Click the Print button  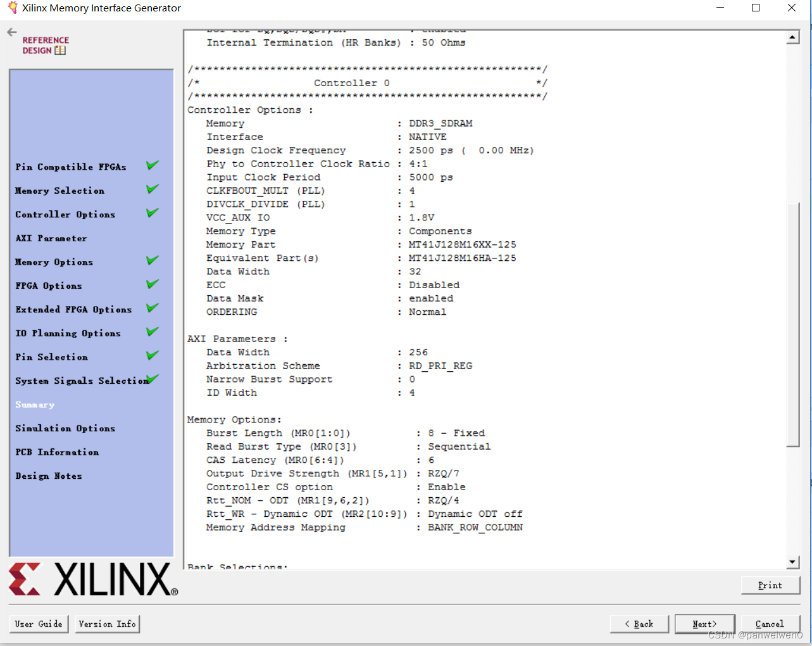click(x=770, y=585)
